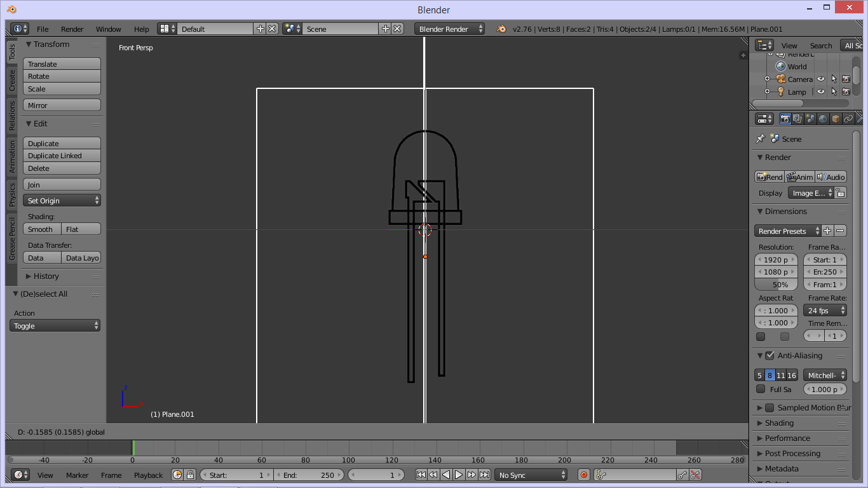Click the pin icon beside Scene in properties
The height and width of the screenshot is (488, 868).
(x=760, y=139)
